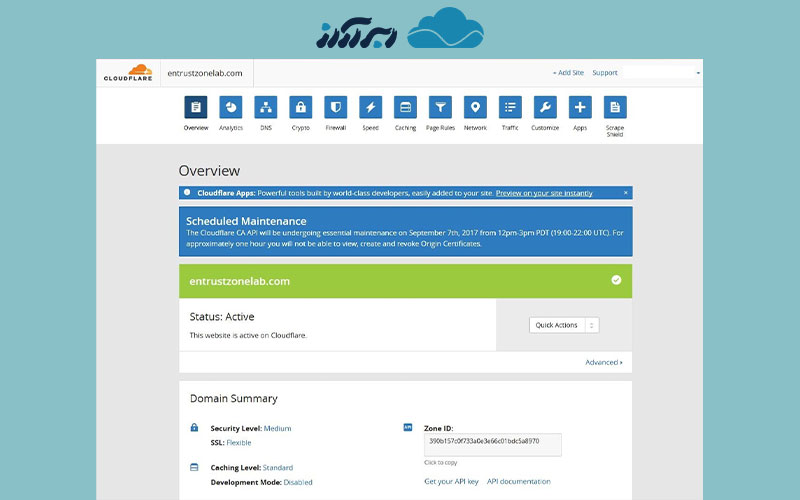
Task: Open the Crypto padlock icon
Action: coord(300,107)
